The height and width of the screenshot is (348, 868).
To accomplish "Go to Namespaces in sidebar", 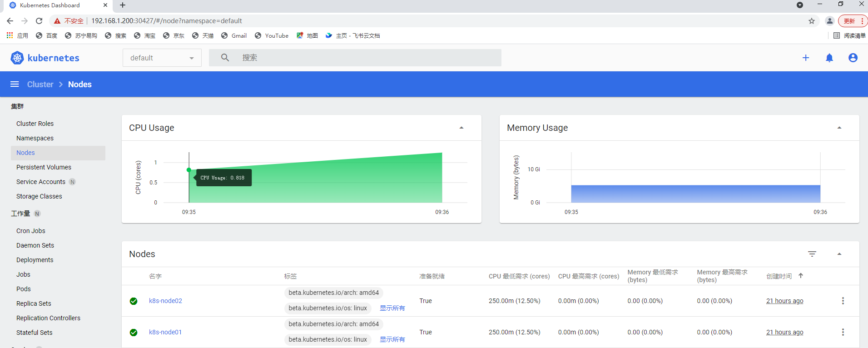I will pos(35,138).
